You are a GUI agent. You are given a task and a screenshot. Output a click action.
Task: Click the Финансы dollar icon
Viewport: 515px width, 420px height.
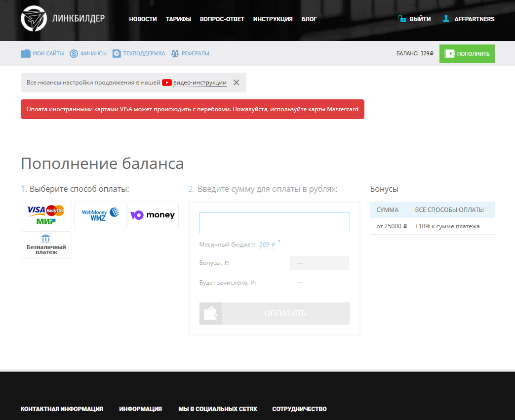74,53
